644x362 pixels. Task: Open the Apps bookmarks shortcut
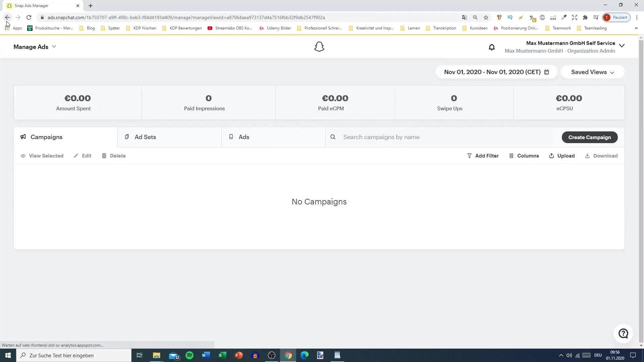[x=14, y=28]
